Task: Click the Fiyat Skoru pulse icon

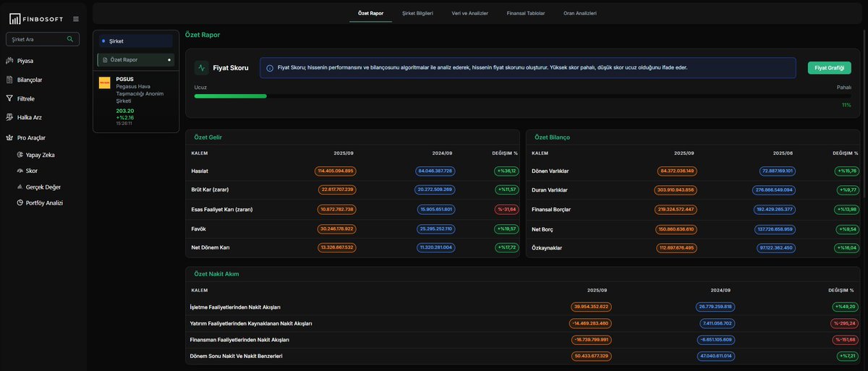Action: point(201,68)
